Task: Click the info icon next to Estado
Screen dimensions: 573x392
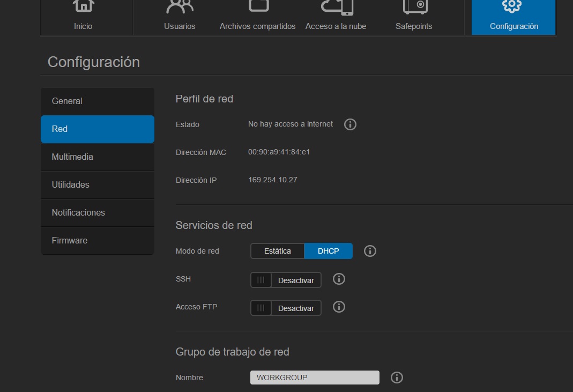Action: 350,124
